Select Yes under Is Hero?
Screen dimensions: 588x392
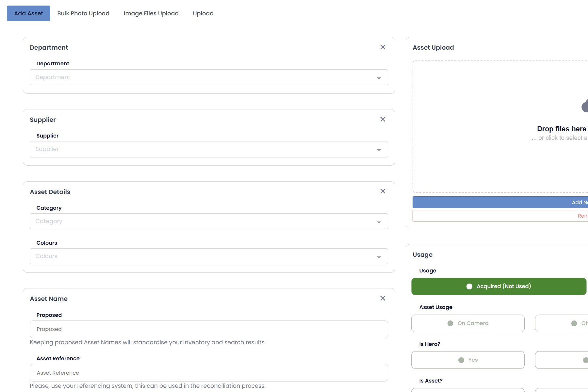[468, 360]
